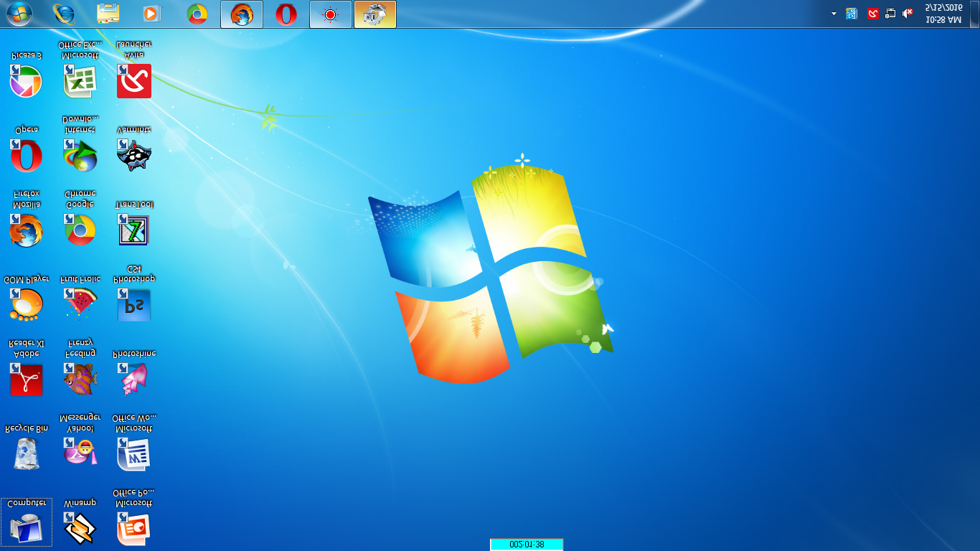Click the muted volume speaker tray icon
The image size is (980, 551).
(908, 14)
